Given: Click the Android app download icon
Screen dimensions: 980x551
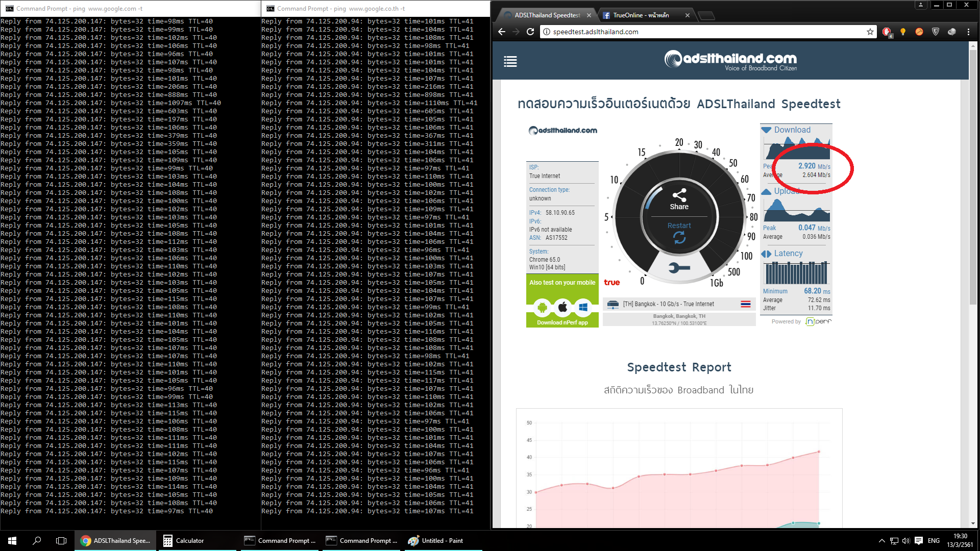Looking at the screenshot, I should point(542,307).
